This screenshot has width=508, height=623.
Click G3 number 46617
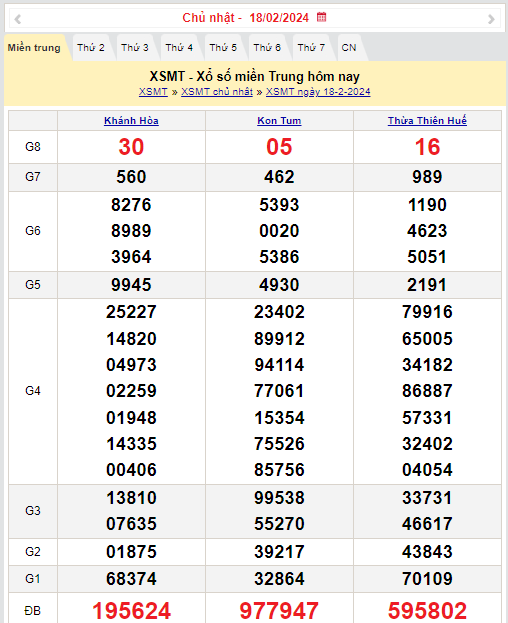(427, 524)
